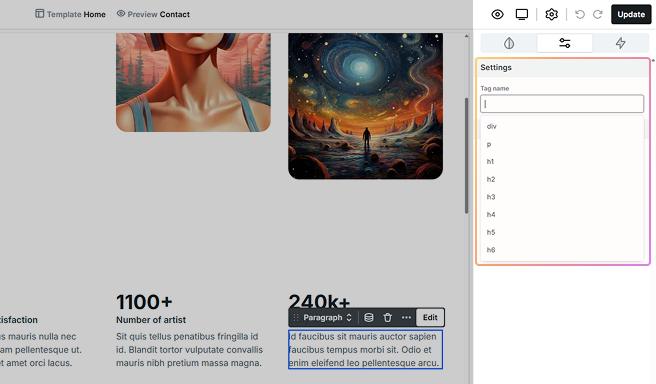Choose h6 tag option

[x=562, y=250]
